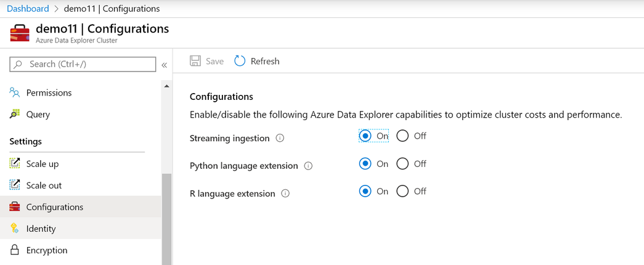Open the Dashboard breadcrumb link
Image resolution: width=644 pixels, height=265 pixels.
(x=28, y=9)
